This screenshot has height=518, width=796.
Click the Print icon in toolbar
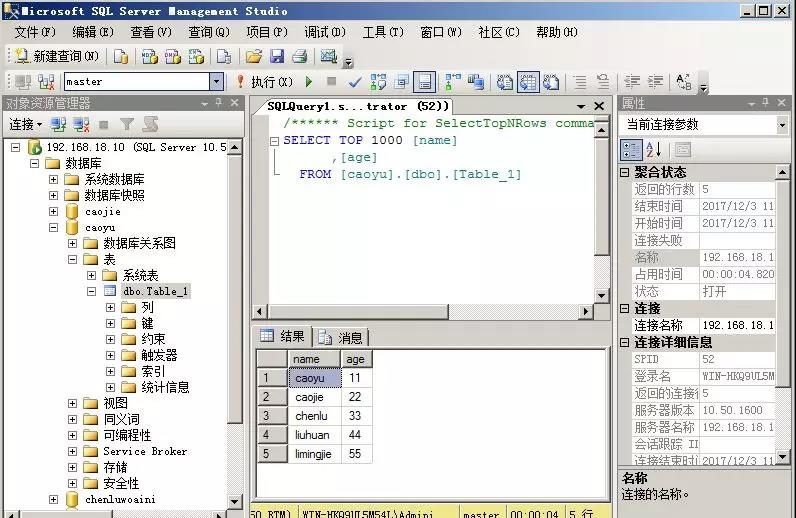[x=298, y=56]
